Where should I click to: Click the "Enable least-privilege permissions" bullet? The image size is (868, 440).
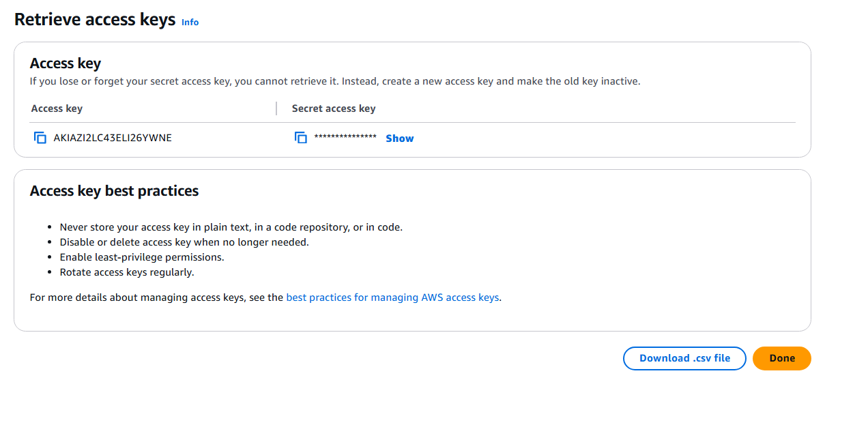142,257
